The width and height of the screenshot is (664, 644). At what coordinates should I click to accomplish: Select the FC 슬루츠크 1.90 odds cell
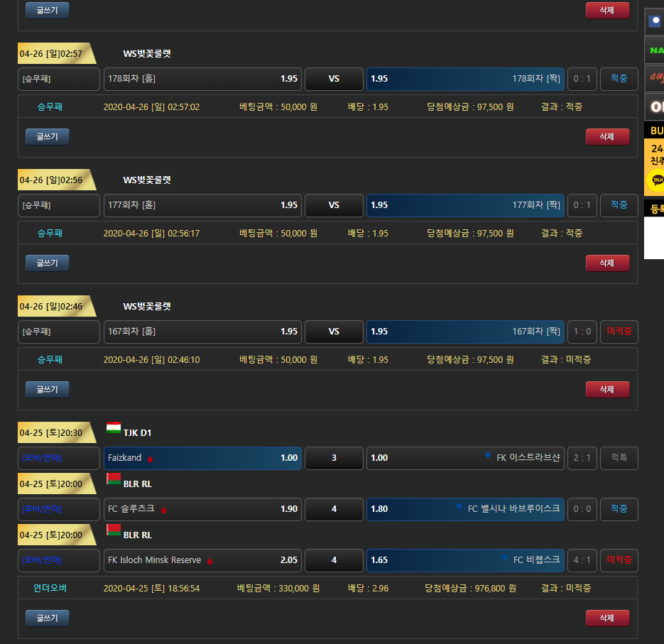tap(202, 509)
